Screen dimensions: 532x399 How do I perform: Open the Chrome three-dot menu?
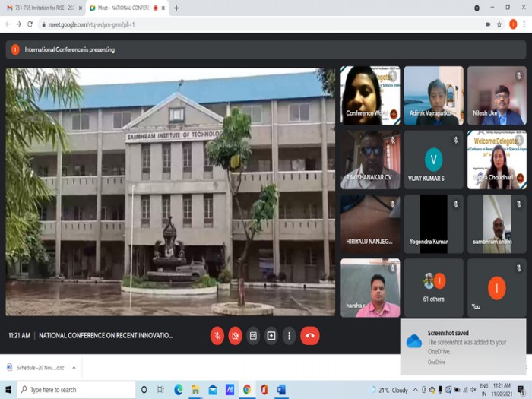pos(524,24)
